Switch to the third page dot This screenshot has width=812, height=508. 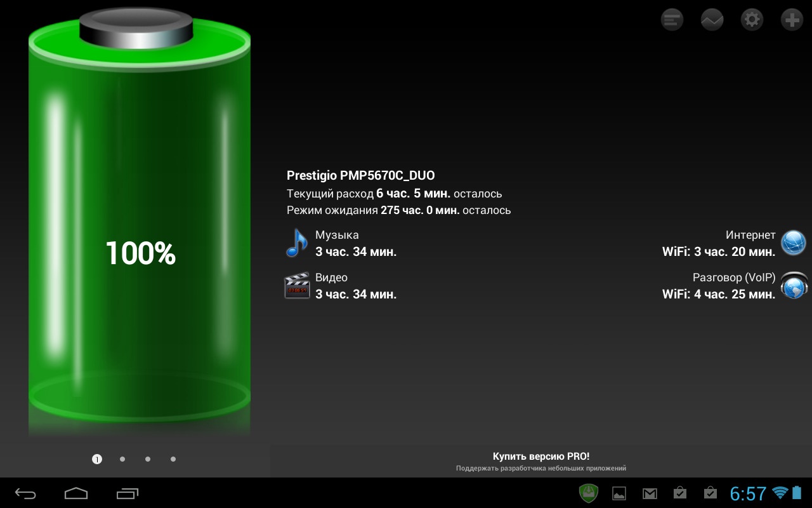(x=148, y=459)
